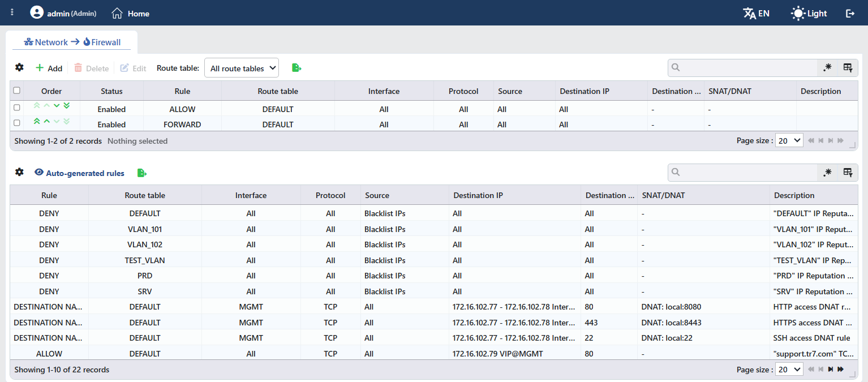Viewport: 868px width, 382px height.
Task: Click the Edit button
Action: pos(133,68)
